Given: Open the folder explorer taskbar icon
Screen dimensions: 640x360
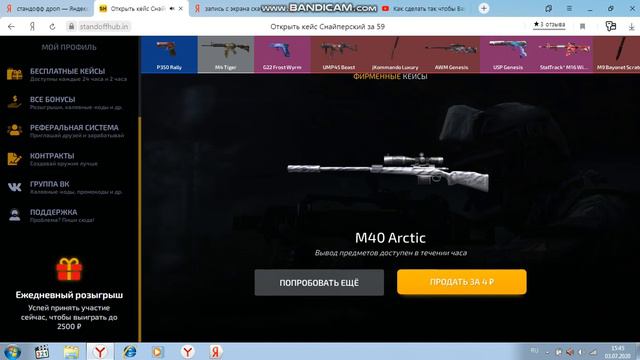Looking at the screenshot, I should tap(71, 352).
